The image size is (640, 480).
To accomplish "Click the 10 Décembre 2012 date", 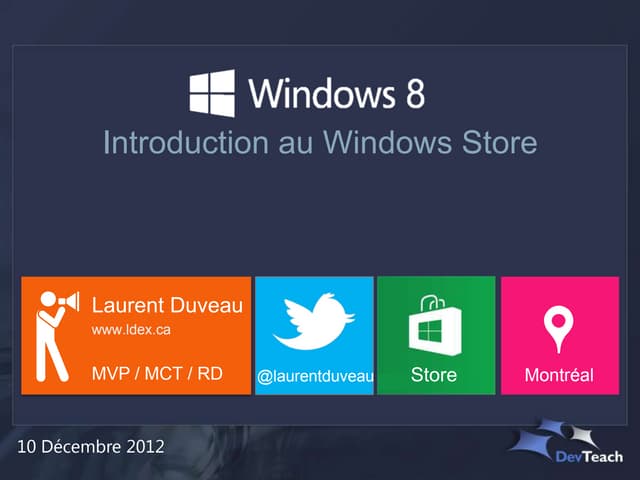I will (x=91, y=447).
